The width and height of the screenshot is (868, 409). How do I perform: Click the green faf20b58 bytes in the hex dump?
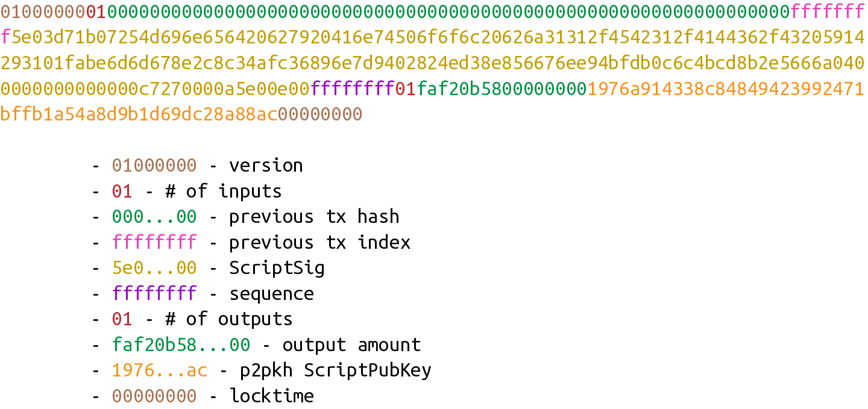[x=502, y=89]
